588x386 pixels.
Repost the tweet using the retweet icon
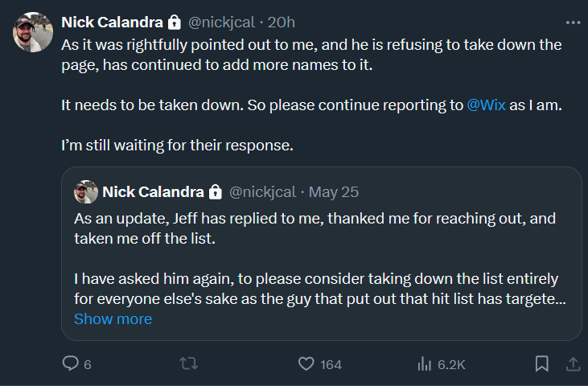point(188,364)
